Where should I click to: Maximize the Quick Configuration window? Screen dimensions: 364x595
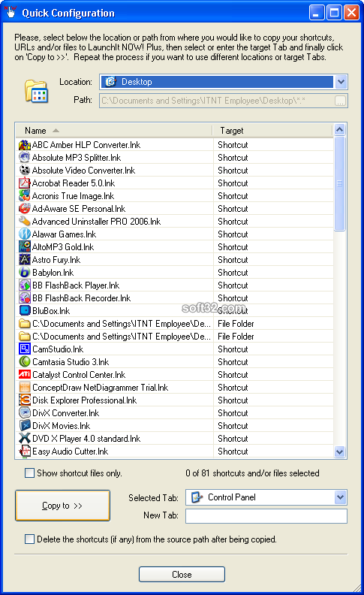pyautogui.click(x=334, y=13)
